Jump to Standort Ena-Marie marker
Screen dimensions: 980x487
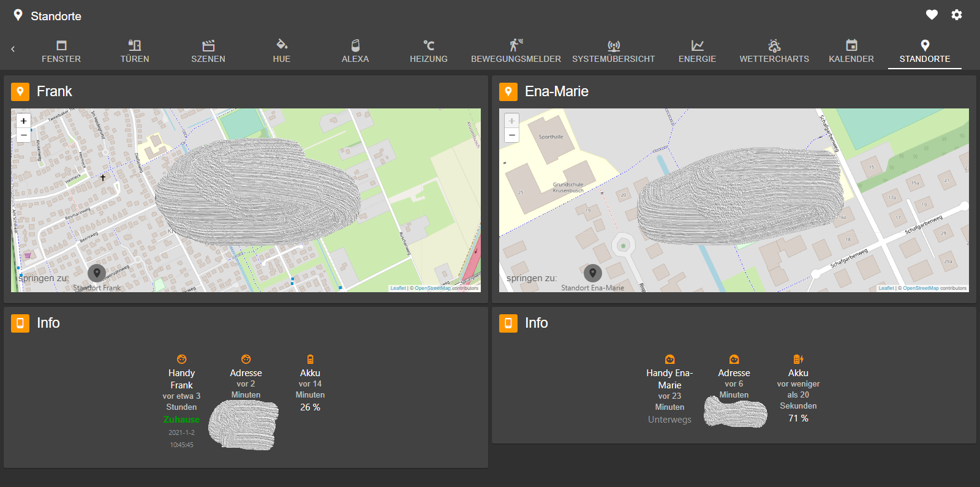click(x=592, y=273)
